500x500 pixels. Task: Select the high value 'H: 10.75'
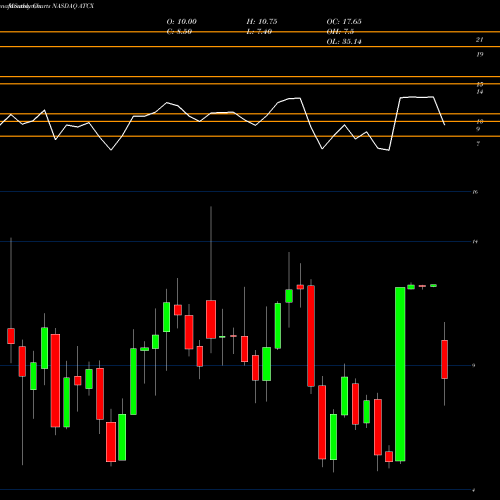pyautogui.click(x=262, y=22)
